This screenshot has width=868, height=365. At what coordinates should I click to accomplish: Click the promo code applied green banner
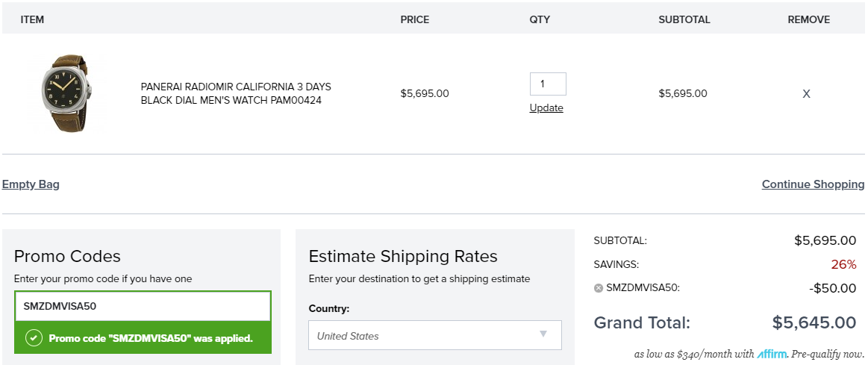tap(143, 338)
